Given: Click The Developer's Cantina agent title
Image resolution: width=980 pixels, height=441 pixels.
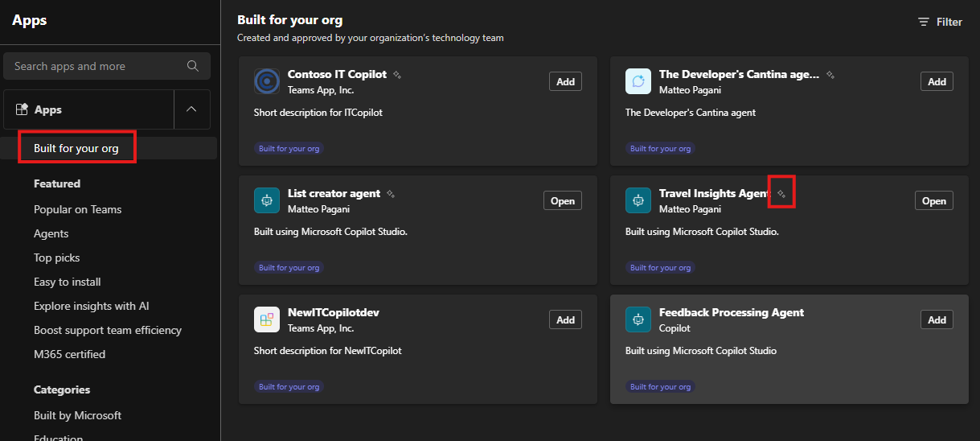Looking at the screenshot, I should (740, 74).
